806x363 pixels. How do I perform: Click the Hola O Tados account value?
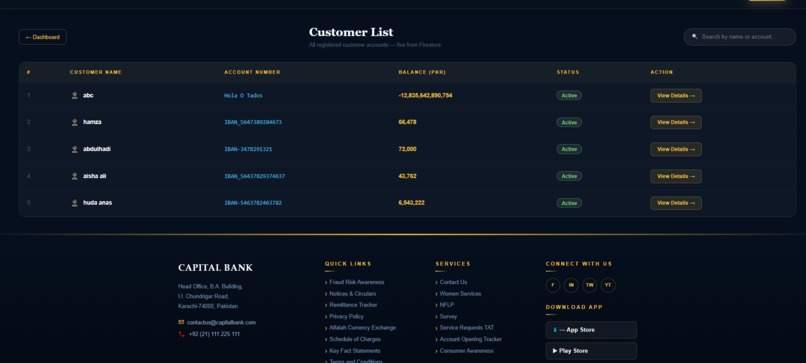coord(243,96)
